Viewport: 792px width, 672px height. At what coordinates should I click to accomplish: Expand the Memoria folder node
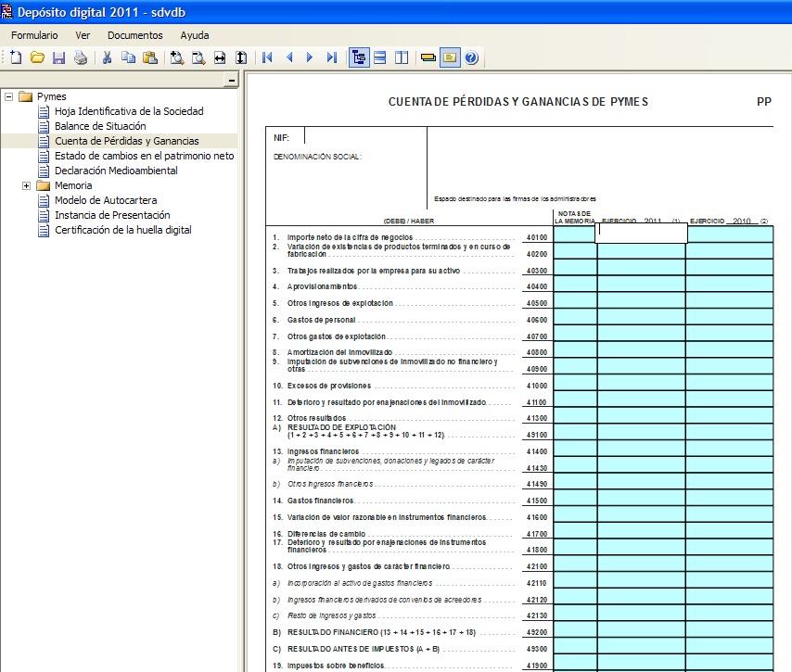[26, 185]
